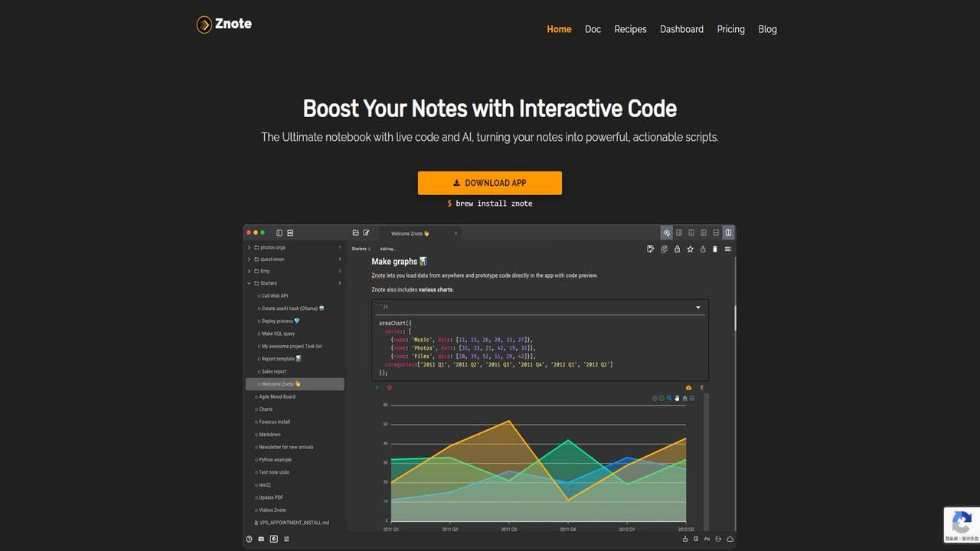Click the reCAPTCHA badge
This screenshot has width=980, height=551.
coord(962,525)
